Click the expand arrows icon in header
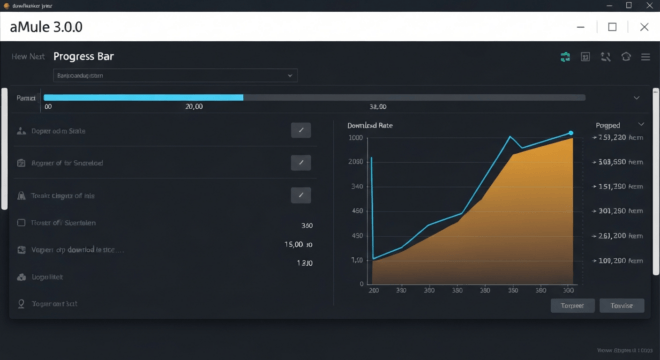 605,57
